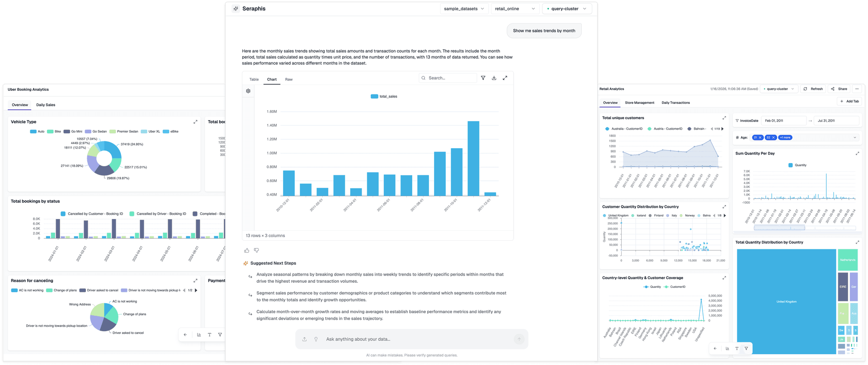Go to next legend page in Total unique customers
The width and height of the screenshot is (868, 365).
point(722,129)
